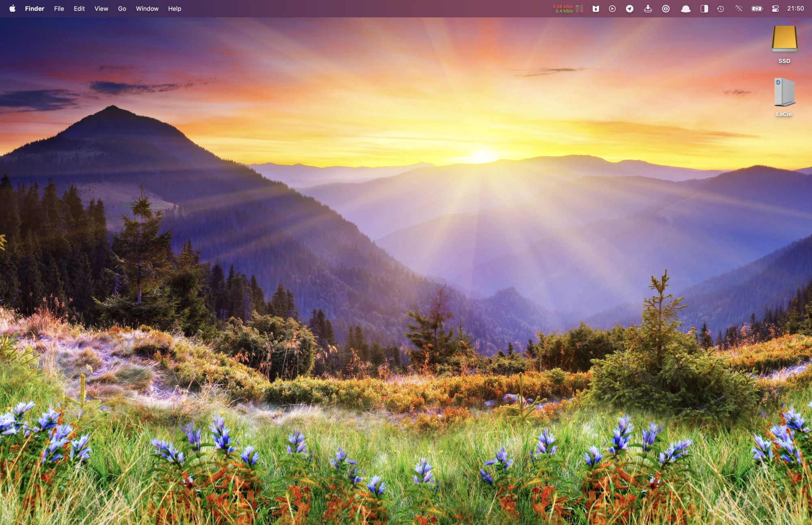Open the cat-face download icon in menu bar
The width and height of the screenshot is (812, 525).
pos(596,9)
